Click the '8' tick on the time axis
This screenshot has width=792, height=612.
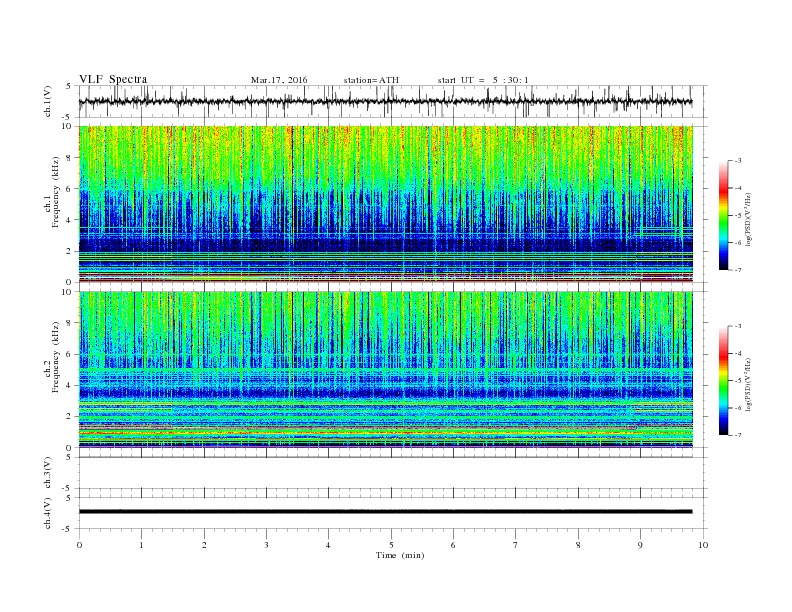point(578,545)
